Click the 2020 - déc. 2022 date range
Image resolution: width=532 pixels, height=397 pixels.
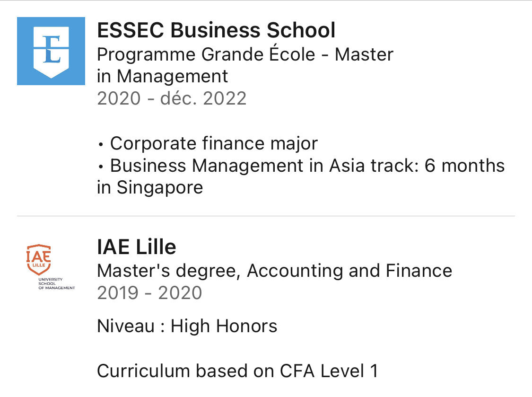pos(172,98)
